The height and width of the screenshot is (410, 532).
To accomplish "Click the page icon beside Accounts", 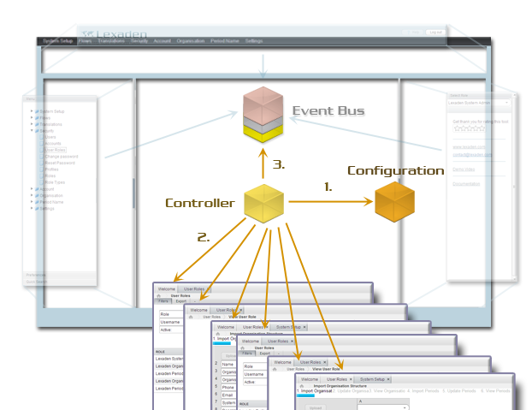I will tap(42, 144).
